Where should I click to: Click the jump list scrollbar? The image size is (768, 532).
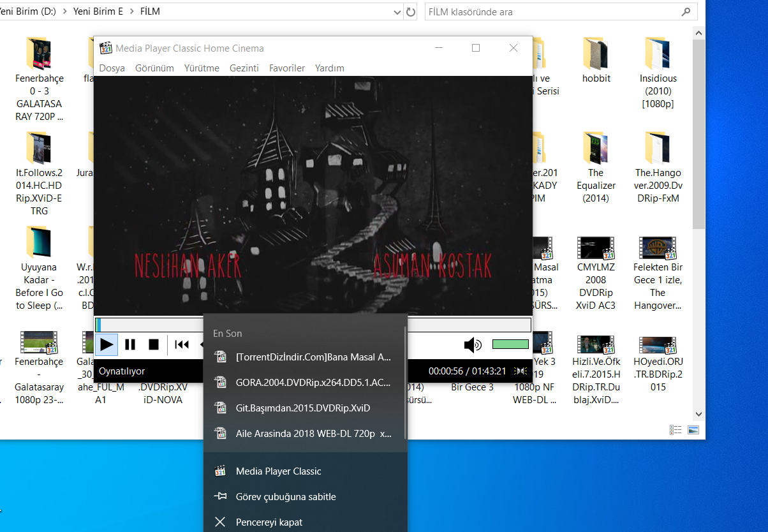point(406,383)
